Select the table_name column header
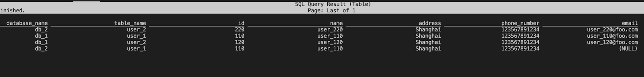This screenshot has width=644, height=77. pos(130,23)
